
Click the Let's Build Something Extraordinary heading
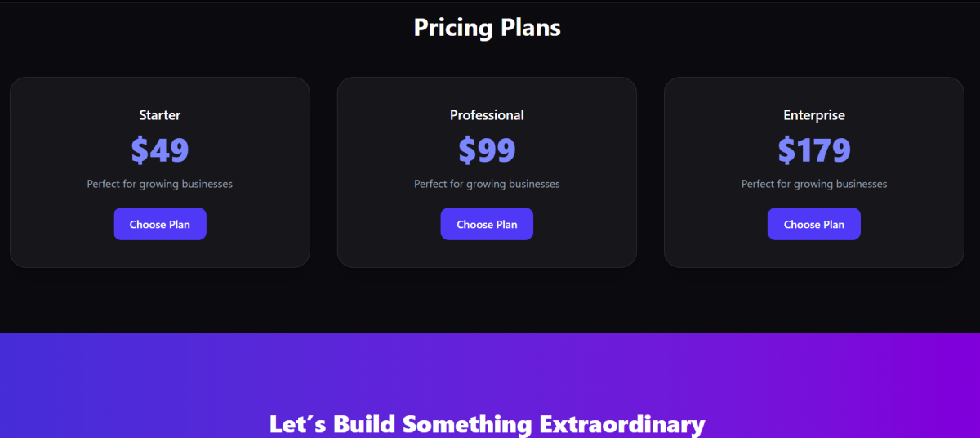[487, 424]
